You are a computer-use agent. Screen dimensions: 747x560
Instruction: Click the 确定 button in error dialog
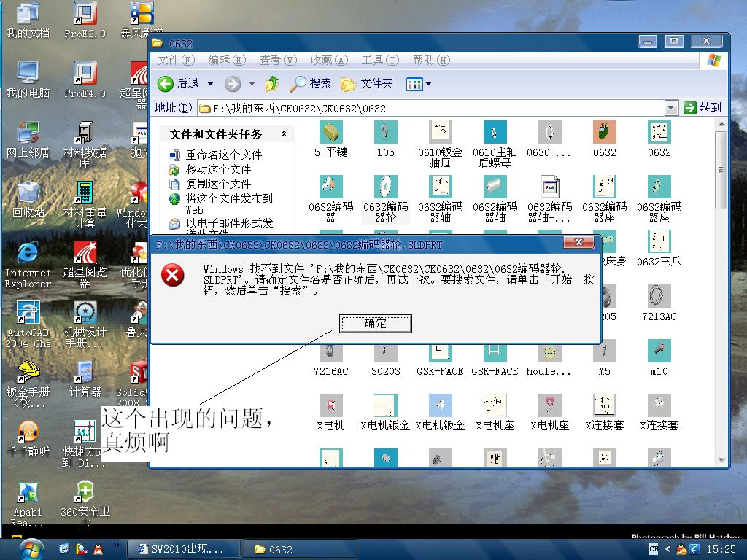[x=376, y=323]
